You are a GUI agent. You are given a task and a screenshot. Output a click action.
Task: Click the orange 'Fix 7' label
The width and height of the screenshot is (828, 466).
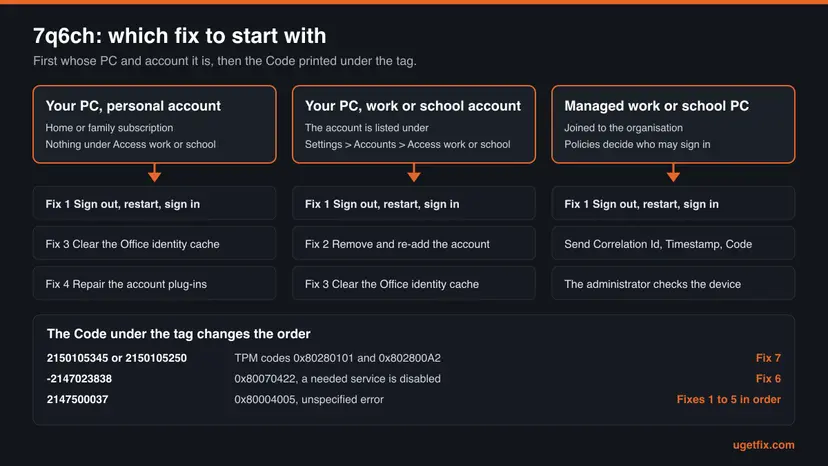click(768, 358)
